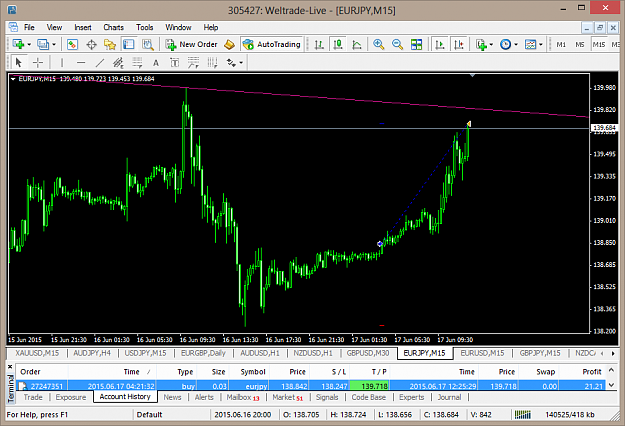Image resolution: width=625 pixels, height=426 pixels.
Task: Open the Insert menu
Action: click(83, 27)
